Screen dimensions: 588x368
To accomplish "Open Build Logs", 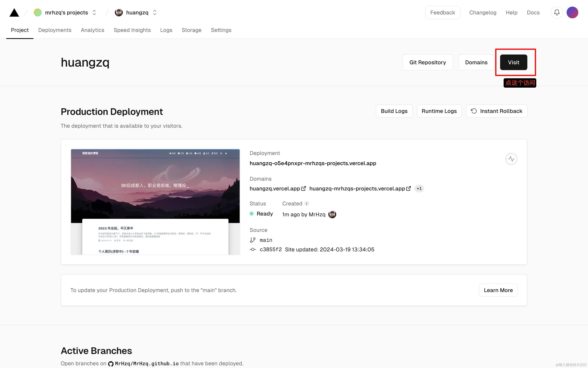I will 394,111.
